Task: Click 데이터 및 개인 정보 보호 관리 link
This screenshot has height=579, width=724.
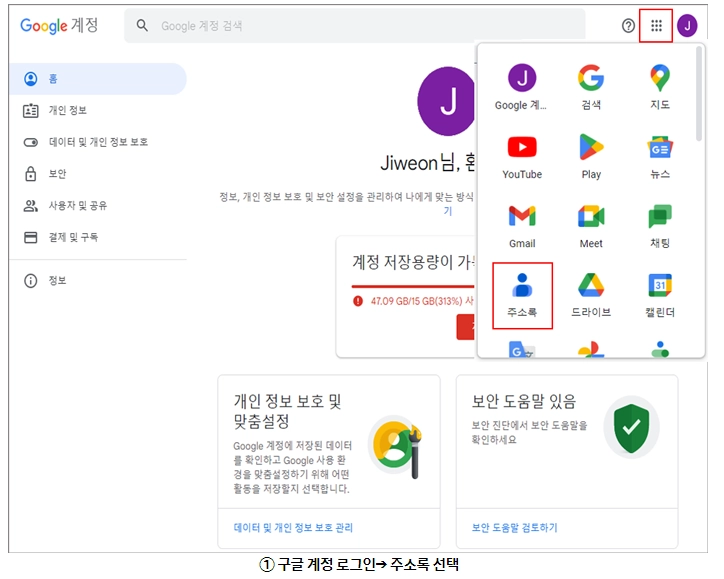Action: pos(293,527)
